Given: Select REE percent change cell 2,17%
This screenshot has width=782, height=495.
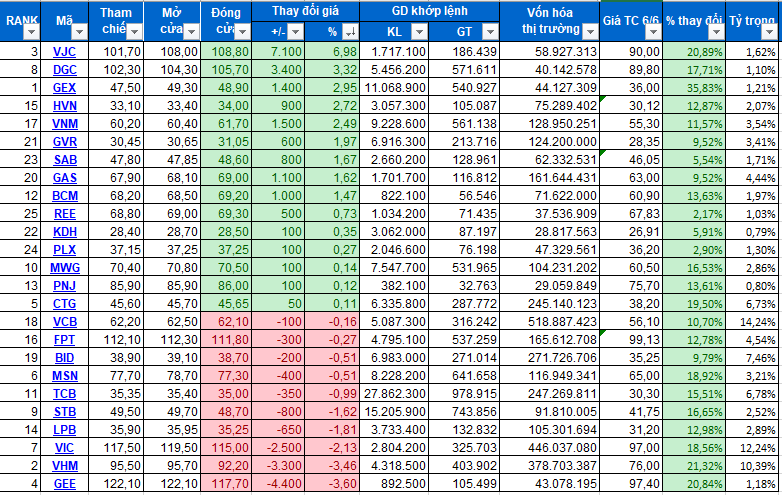Looking at the screenshot, I should 694,213.
